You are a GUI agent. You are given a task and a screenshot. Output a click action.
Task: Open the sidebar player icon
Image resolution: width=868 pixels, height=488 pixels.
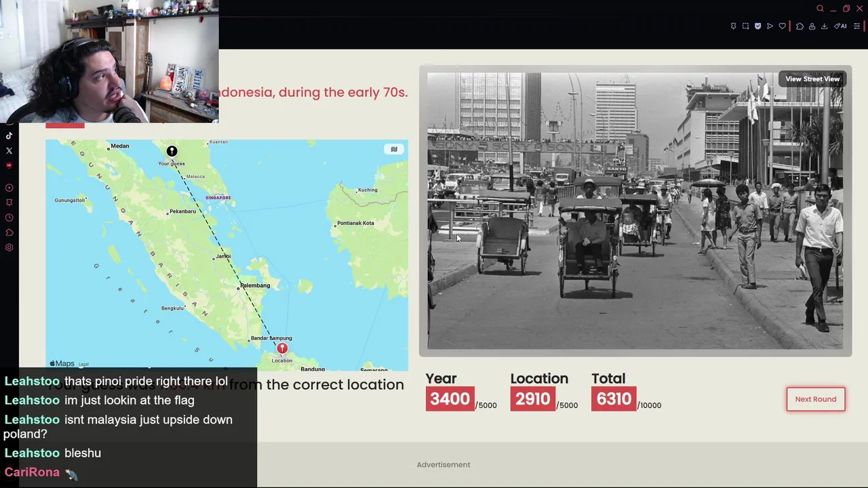[9, 188]
